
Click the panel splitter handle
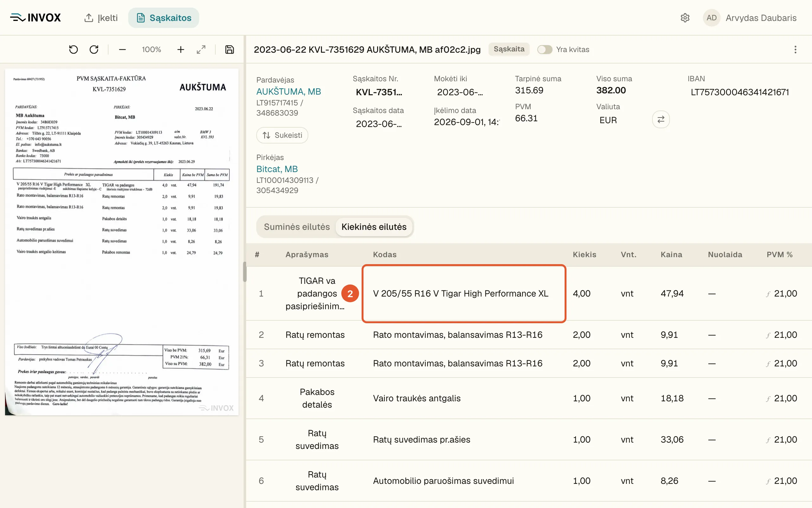point(245,271)
